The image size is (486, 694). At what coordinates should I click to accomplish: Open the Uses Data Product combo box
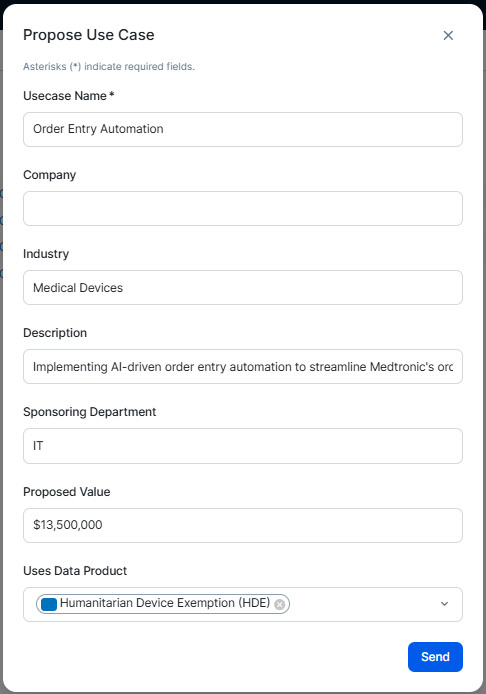point(243,604)
